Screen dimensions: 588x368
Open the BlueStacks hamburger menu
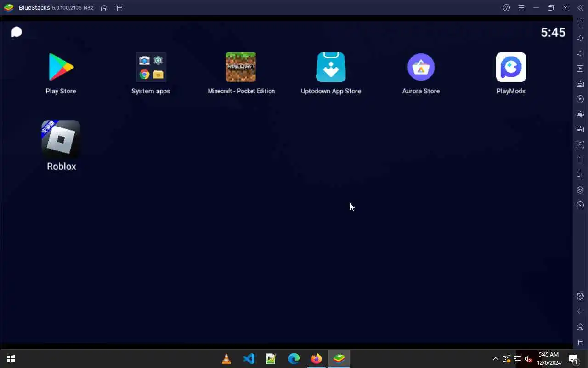(521, 8)
